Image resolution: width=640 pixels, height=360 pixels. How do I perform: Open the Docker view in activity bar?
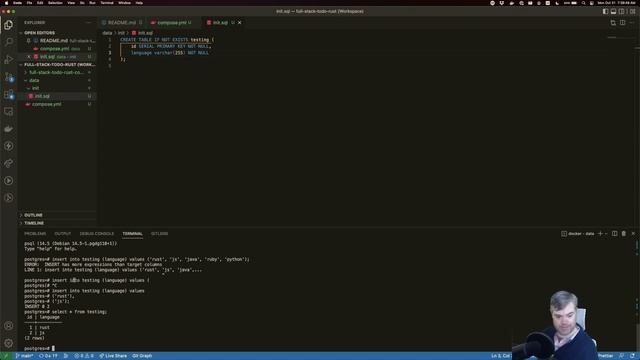(x=9, y=129)
